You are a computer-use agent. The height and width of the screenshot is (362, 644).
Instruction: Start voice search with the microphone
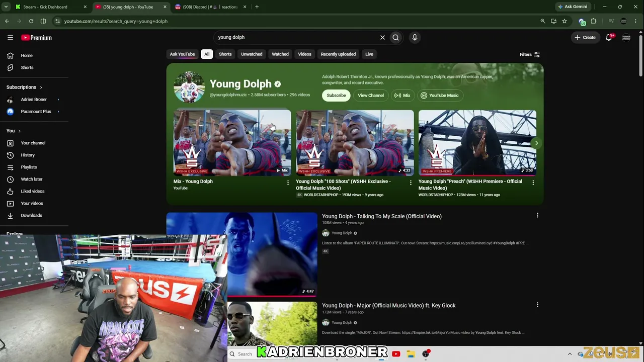pos(415,37)
